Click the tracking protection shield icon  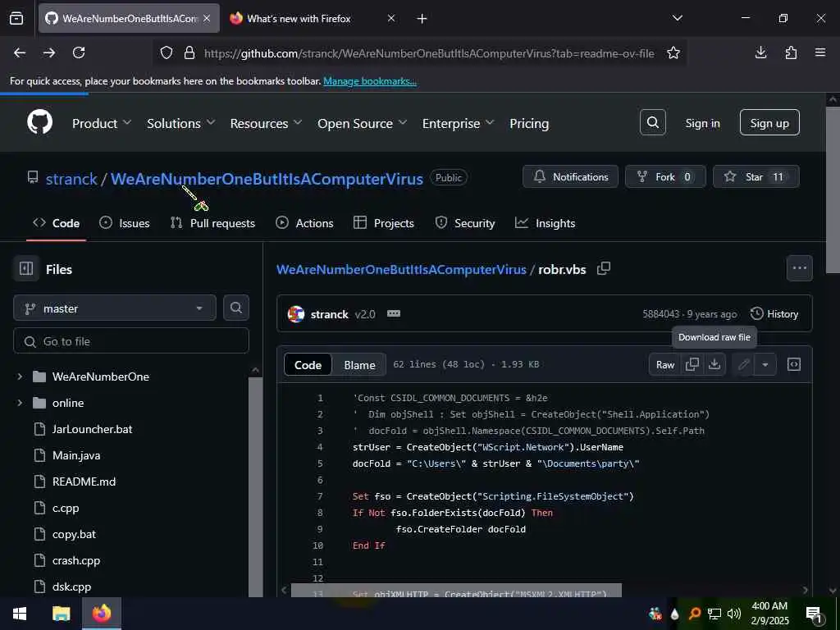[x=167, y=52]
